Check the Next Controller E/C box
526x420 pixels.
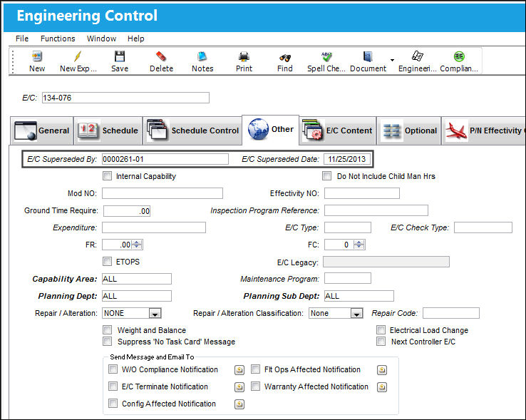pyautogui.click(x=381, y=342)
